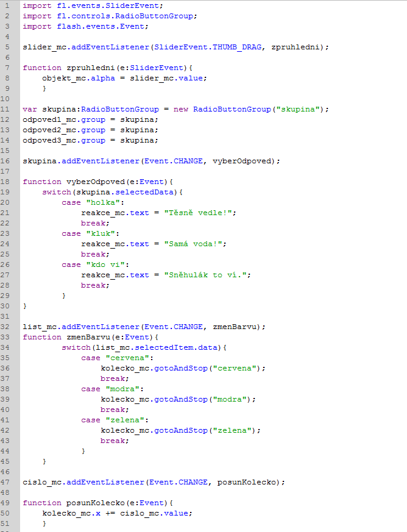407x532 pixels.
Task: Click "cislo_mc.addEventListener" on line 47
Action: (x=83, y=482)
